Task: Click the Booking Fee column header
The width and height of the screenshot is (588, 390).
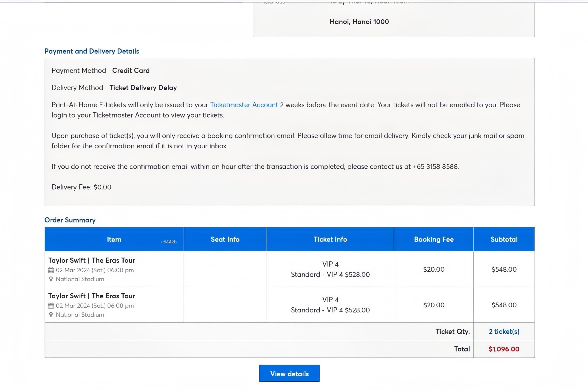Action: pos(434,239)
